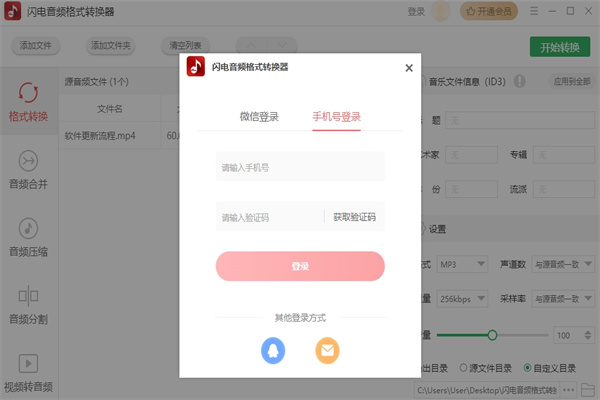
Task: Click the 请输入手机号 input field
Action: (300, 167)
